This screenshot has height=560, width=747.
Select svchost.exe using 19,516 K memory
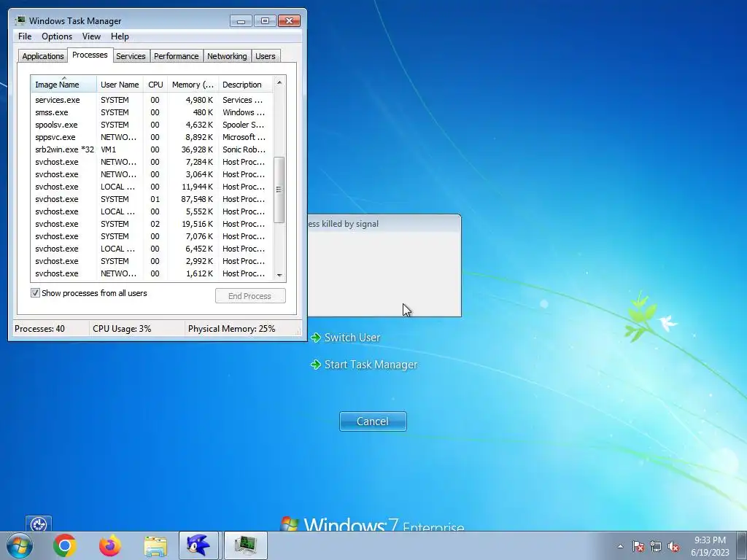[x=152, y=224]
